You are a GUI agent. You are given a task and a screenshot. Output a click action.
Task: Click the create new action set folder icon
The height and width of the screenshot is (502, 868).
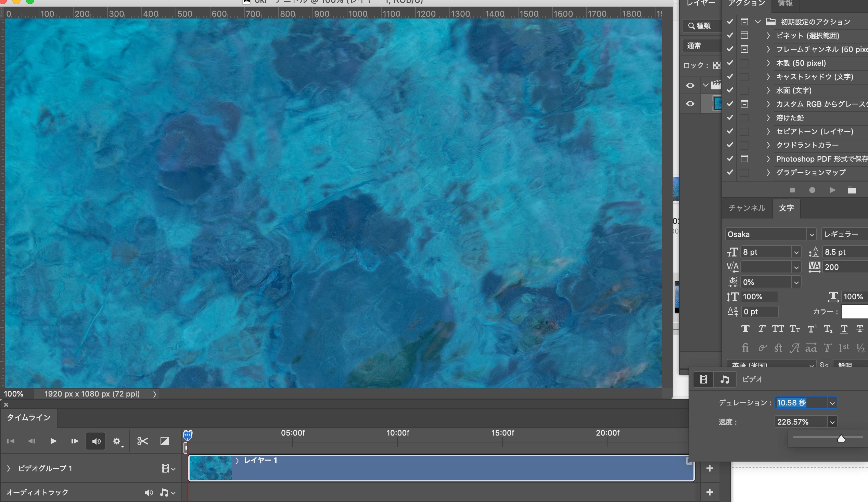coord(852,190)
